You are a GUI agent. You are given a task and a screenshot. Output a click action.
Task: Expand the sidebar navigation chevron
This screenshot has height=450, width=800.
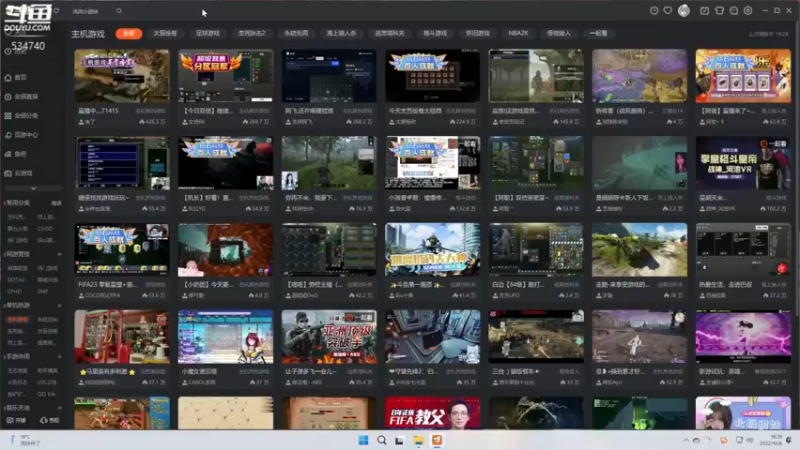coord(33,188)
